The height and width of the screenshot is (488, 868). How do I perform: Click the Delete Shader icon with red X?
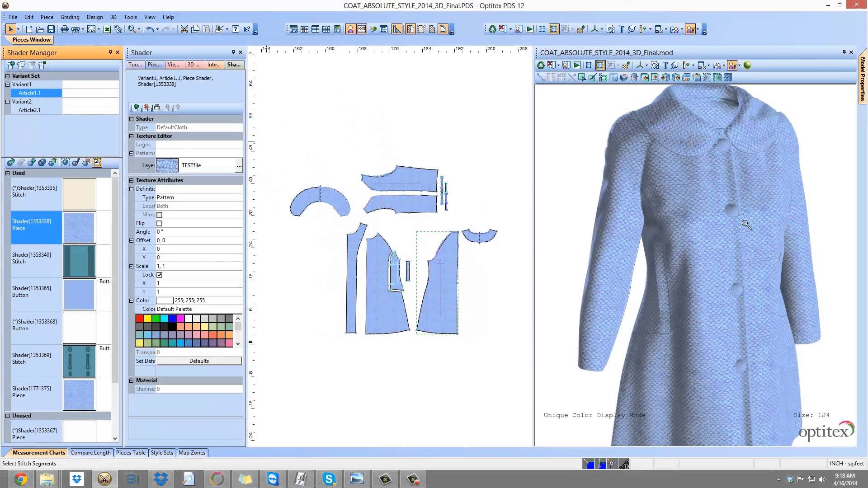click(x=145, y=108)
